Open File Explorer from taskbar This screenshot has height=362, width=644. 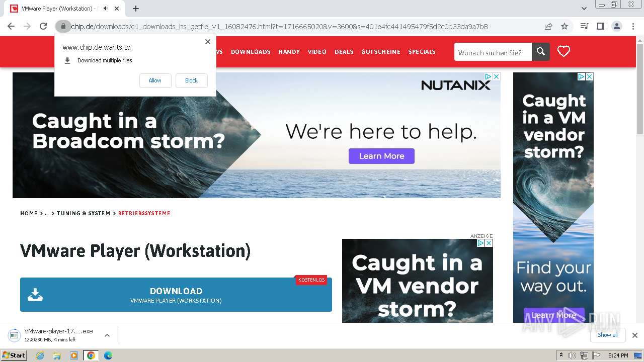click(x=57, y=355)
